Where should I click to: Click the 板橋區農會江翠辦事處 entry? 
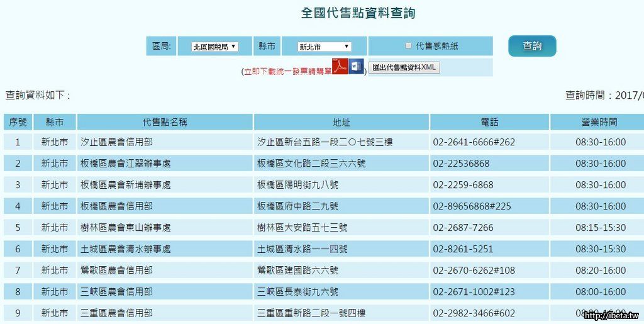[x=126, y=164]
